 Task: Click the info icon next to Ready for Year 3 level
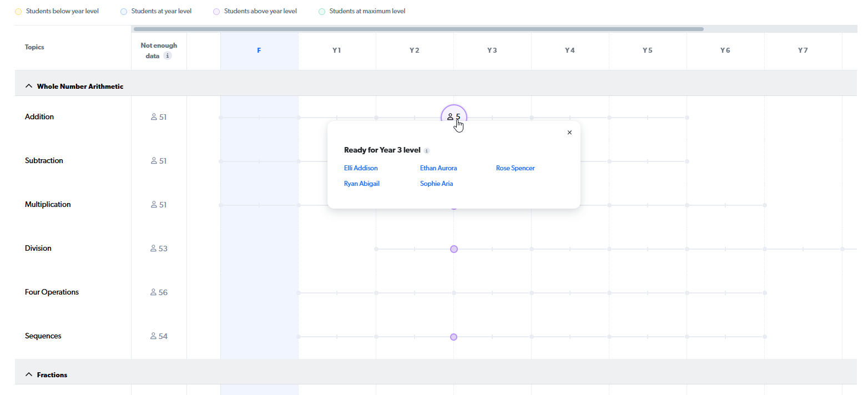426,150
